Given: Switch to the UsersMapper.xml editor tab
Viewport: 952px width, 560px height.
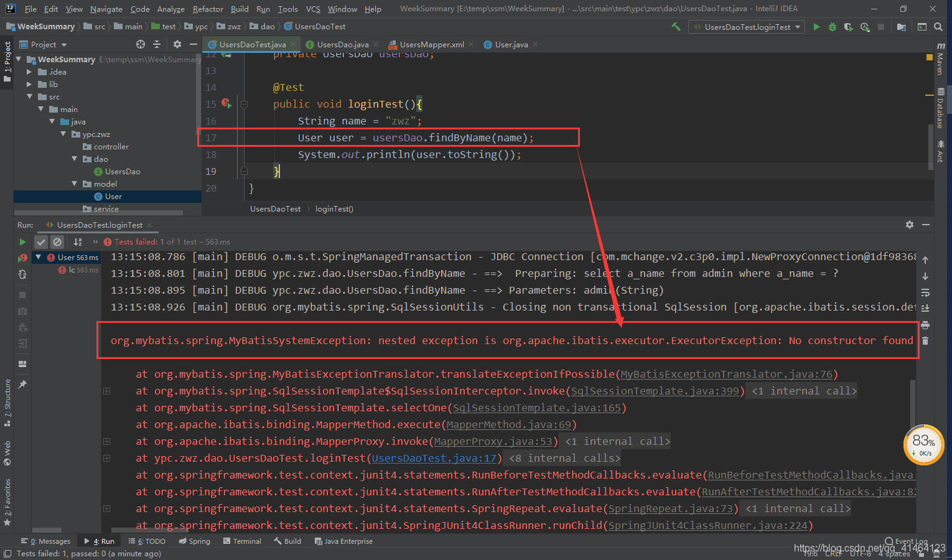Looking at the screenshot, I should (x=431, y=44).
